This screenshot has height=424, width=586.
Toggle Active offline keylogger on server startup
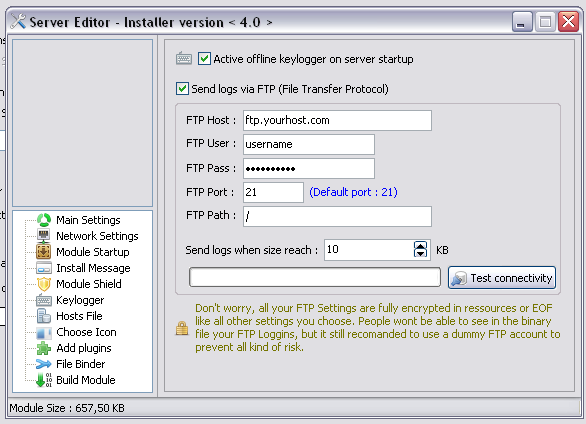tap(204, 59)
